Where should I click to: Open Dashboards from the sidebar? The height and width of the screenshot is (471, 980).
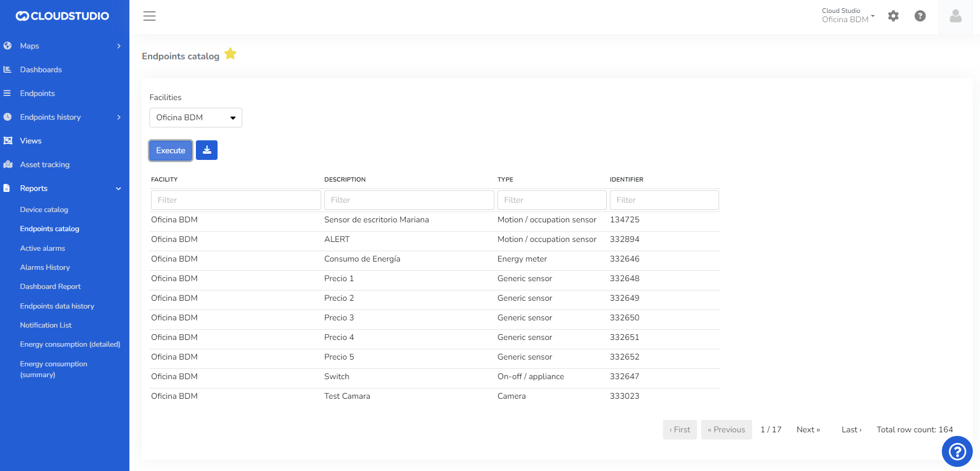(x=41, y=70)
